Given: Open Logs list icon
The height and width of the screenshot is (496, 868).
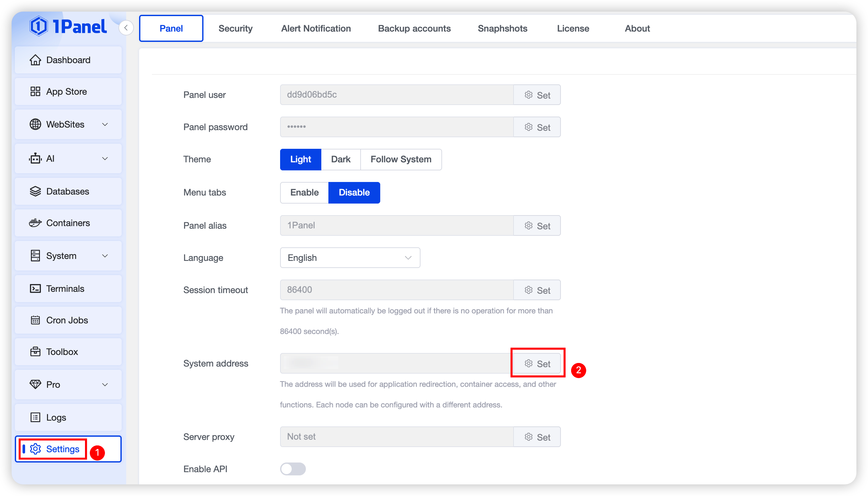Looking at the screenshot, I should [x=35, y=417].
